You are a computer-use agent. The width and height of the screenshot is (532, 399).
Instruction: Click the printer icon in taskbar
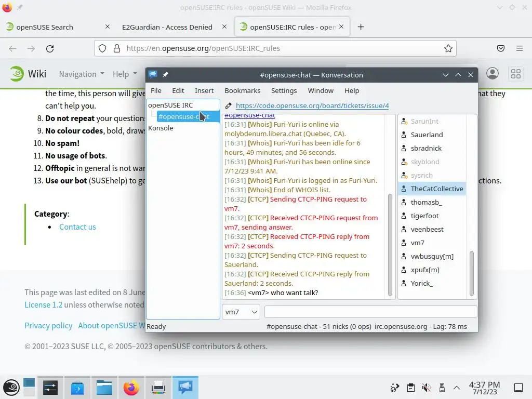[158, 388]
